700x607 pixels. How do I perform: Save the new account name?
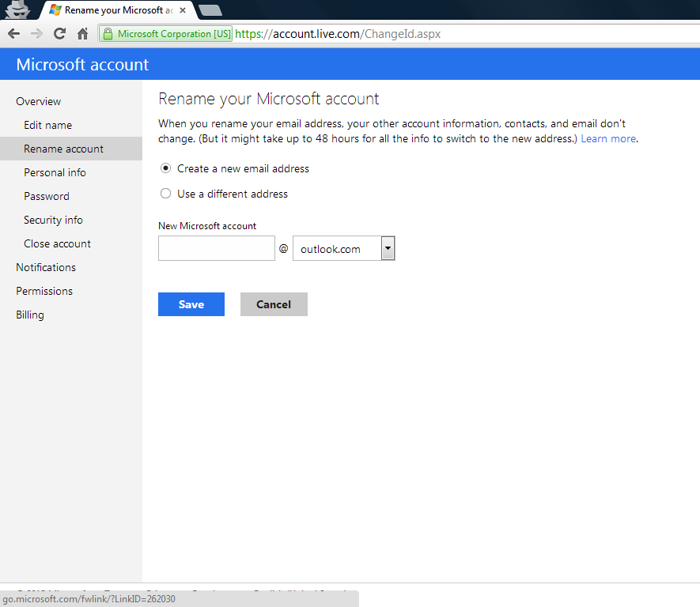[191, 304]
